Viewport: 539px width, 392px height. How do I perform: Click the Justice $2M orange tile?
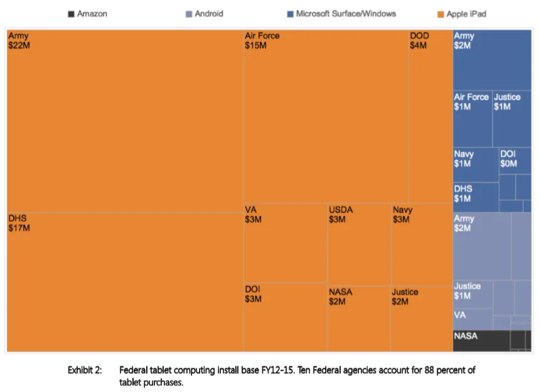422,319
